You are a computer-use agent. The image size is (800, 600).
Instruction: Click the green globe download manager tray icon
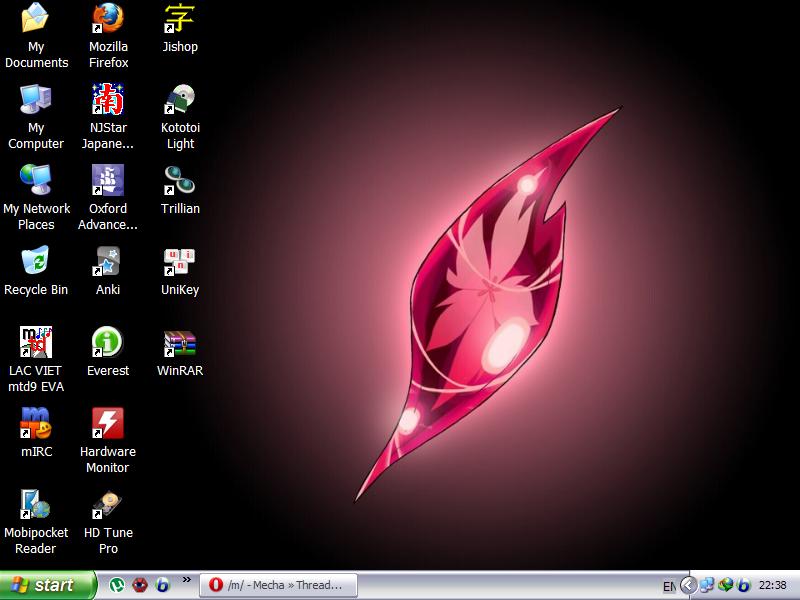coord(726,585)
